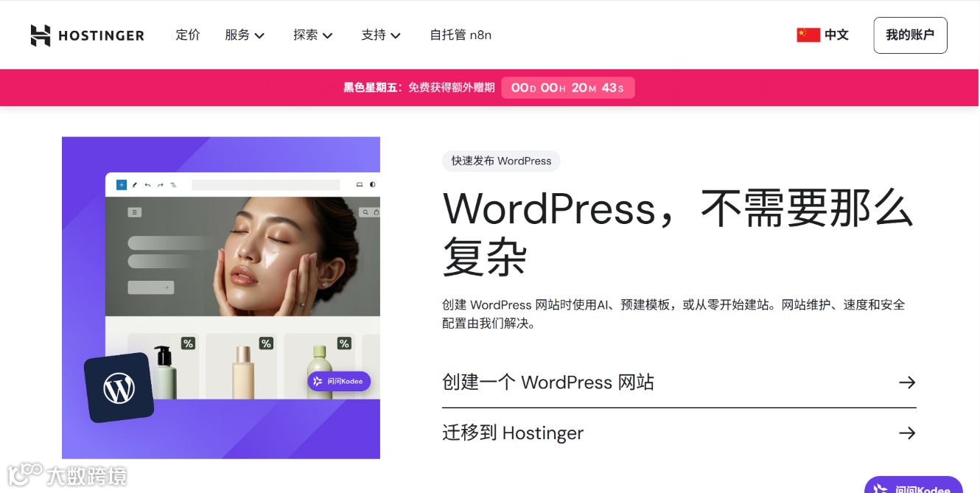Click the 快速发布 WordPress tag
The height and width of the screenshot is (493, 980).
[x=501, y=161]
